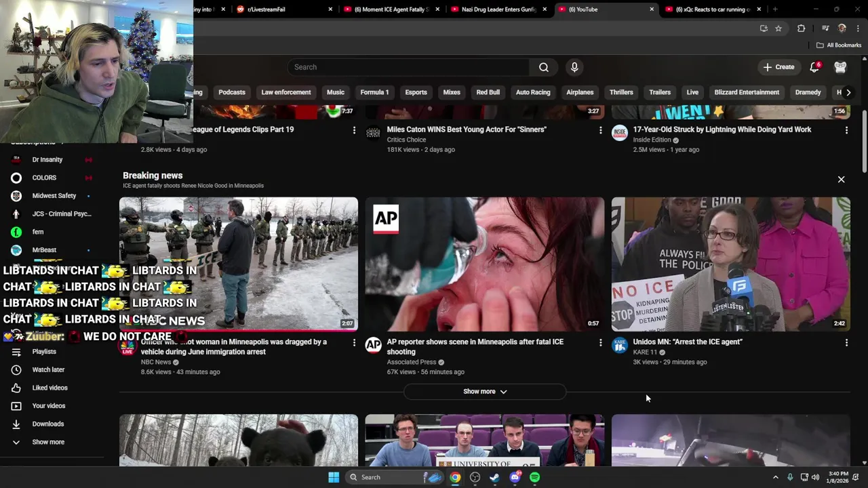Open menu for League of Legends Clips video

354,130
